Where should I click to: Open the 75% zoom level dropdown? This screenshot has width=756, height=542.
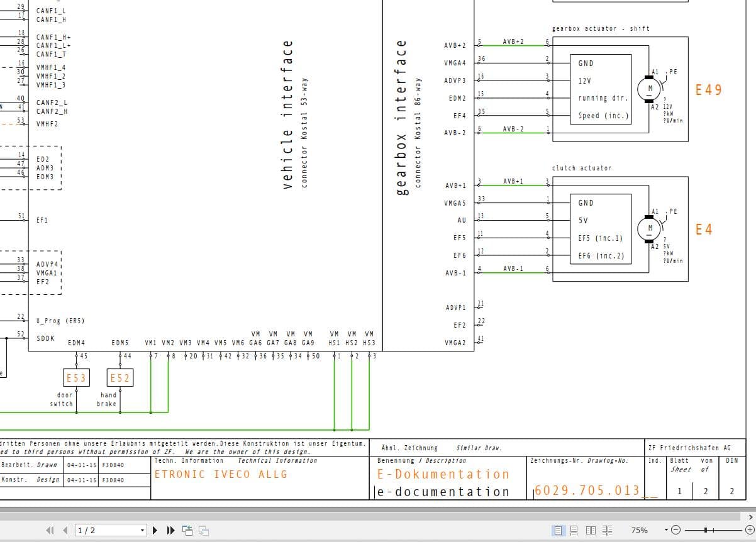[x=666, y=531]
